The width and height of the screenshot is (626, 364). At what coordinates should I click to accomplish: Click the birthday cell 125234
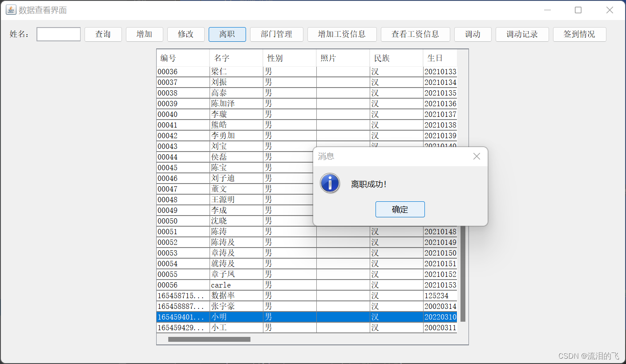(x=440, y=296)
